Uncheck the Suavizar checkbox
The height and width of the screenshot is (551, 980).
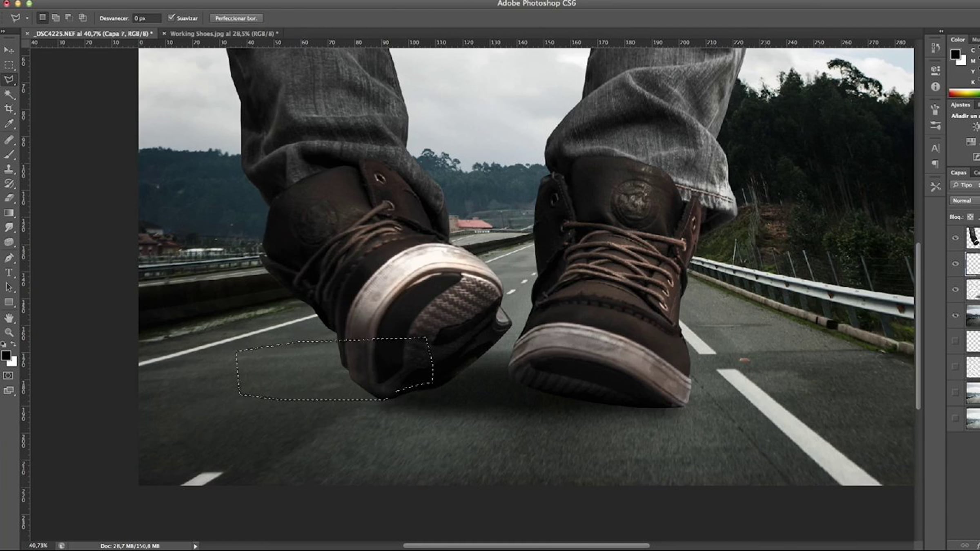tap(171, 18)
